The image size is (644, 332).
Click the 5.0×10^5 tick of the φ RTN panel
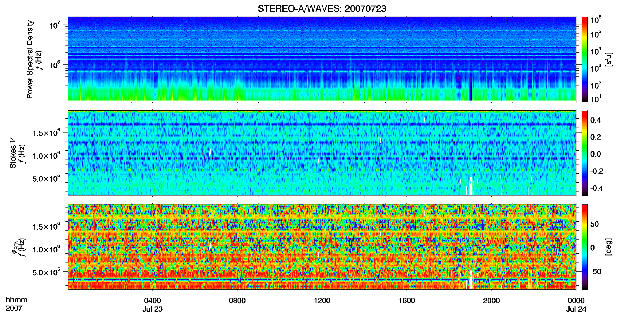[x=46, y=272]
